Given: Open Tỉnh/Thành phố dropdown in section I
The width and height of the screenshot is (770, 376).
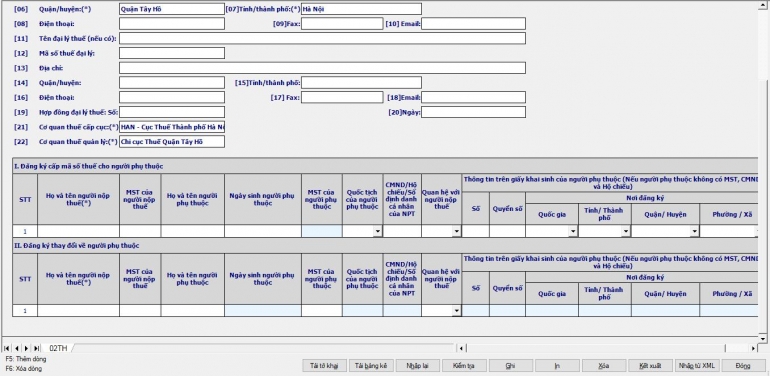Looking at the screenshot, I should point(626,231).
